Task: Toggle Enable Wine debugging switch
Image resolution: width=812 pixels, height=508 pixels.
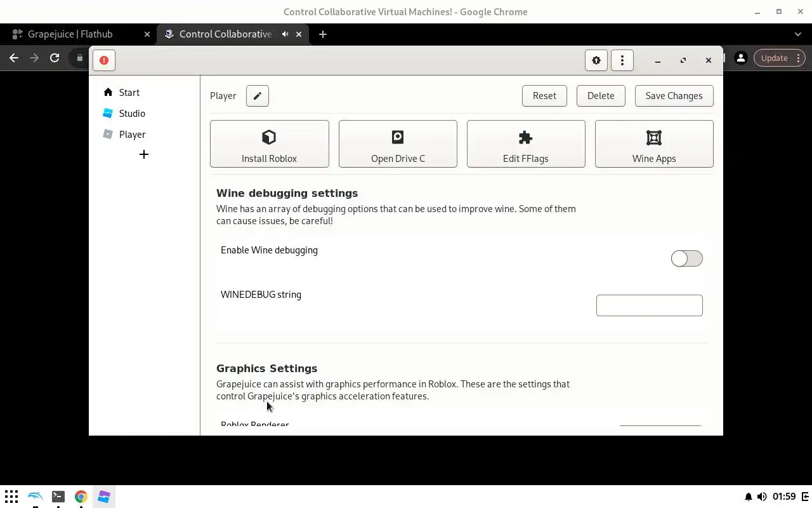Action: (687, 258)
